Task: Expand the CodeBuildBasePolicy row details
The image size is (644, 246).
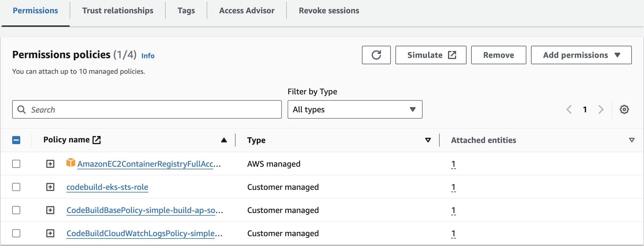Action: click(x=50, y=210)
